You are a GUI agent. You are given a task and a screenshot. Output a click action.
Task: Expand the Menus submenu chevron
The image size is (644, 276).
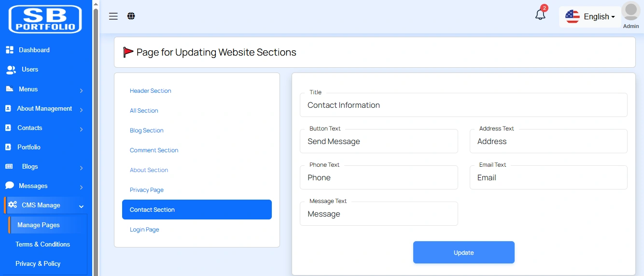81,90
